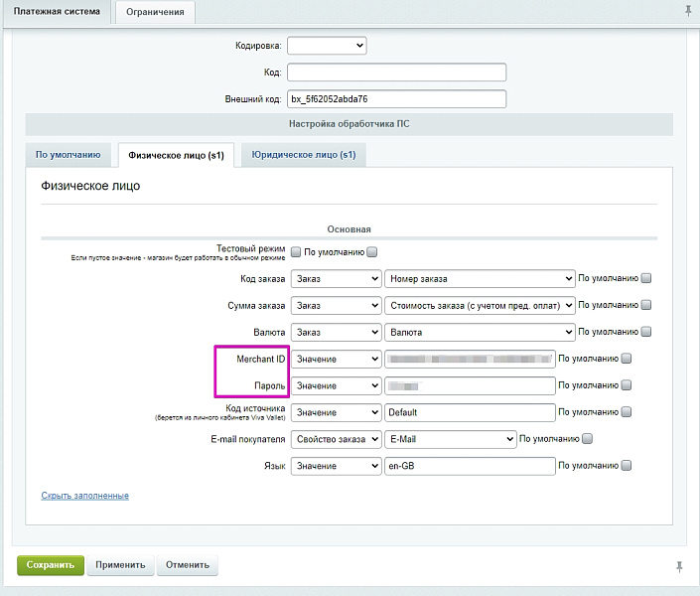Expand Сумма заказа source type dropdown

pyautogui.click(x=336, y=305)
